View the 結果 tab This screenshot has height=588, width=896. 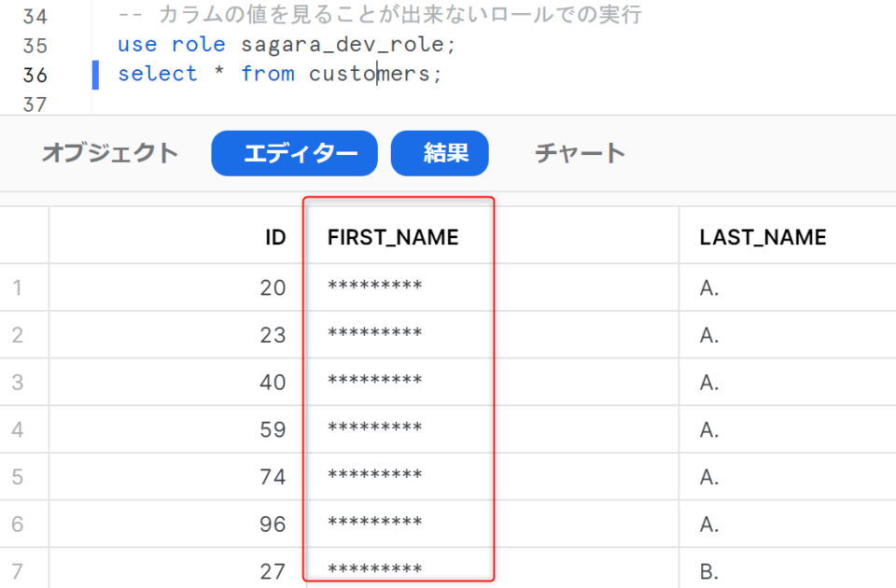(440, 153)
